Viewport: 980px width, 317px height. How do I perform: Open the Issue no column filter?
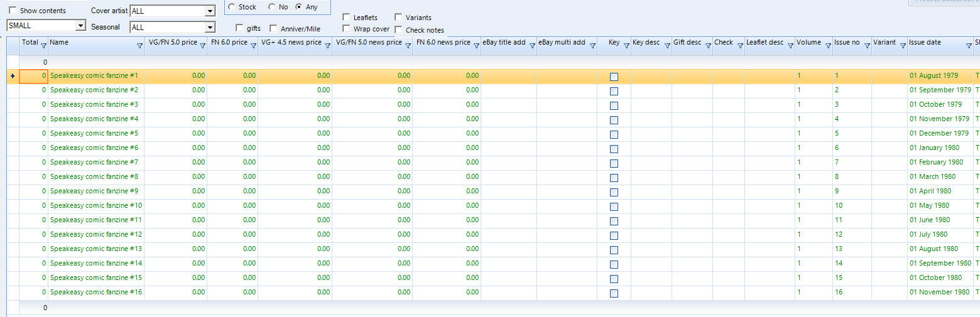click(866, 46)
